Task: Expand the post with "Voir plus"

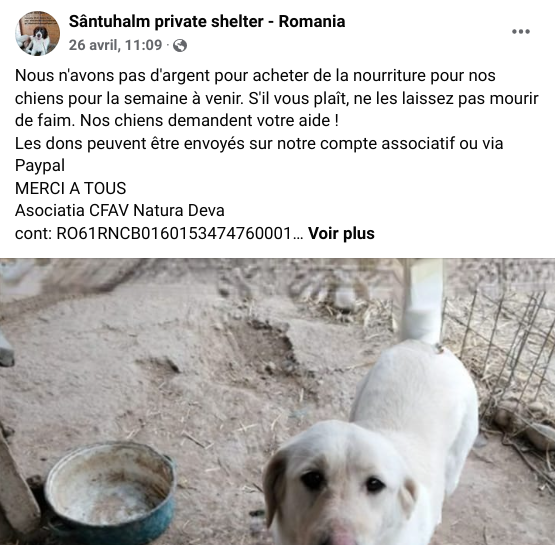Action: click(341, 234)
